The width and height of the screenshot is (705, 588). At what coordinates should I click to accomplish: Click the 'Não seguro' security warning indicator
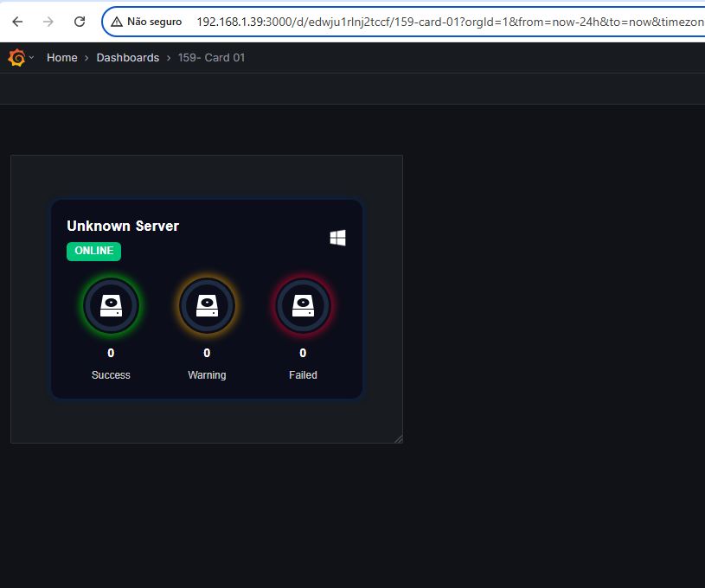click(x=146, y=22)
